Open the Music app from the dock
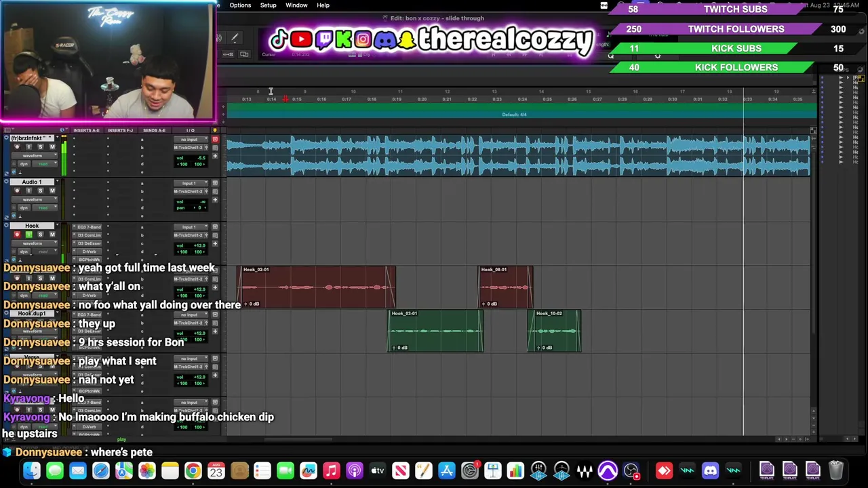 tap(331, 470)
